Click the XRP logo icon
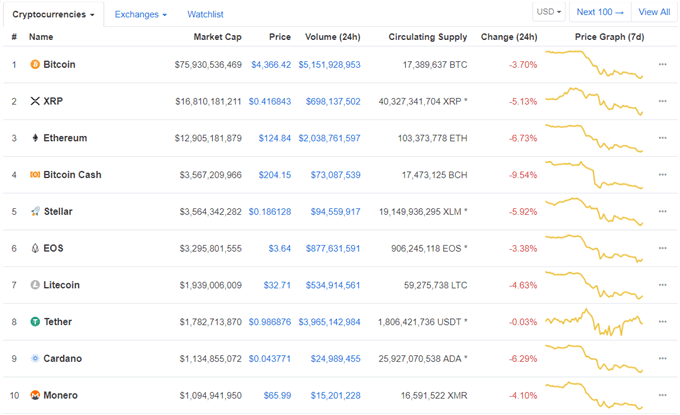 [35, 101]
